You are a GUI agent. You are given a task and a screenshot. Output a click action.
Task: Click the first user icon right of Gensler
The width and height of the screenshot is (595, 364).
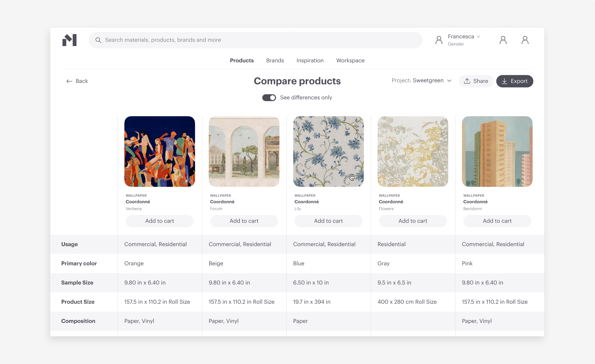click(x=503, y=40)
